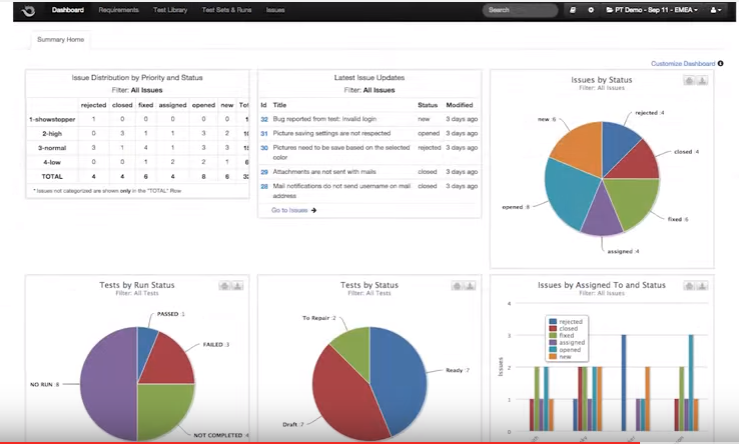Toggle the closed series in bar chart legend
This screenshot has width=739, height=444.
(564, 329)
